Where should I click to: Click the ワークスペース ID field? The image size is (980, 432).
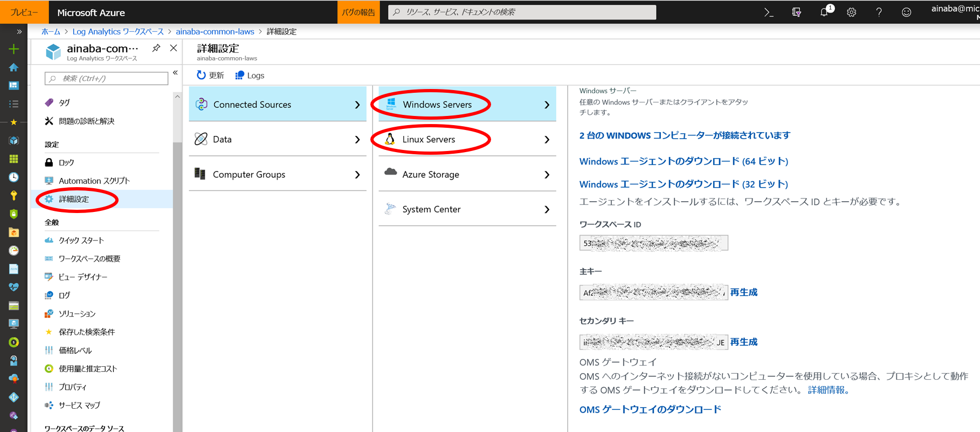(x=653, y=243)
